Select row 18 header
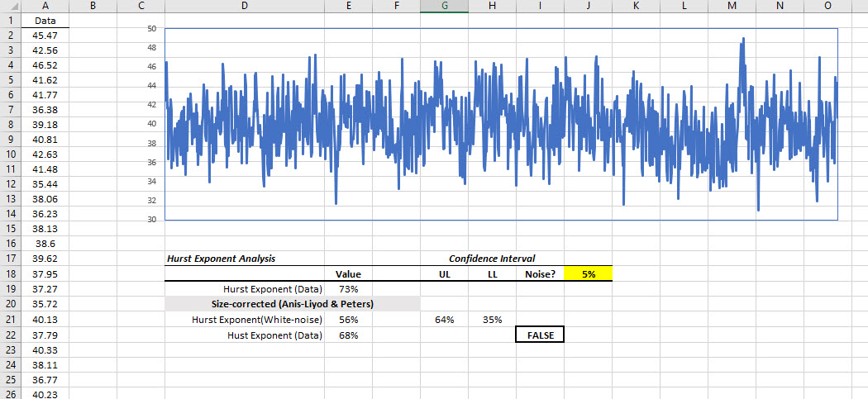868x399 pixels. click(10, 274)
